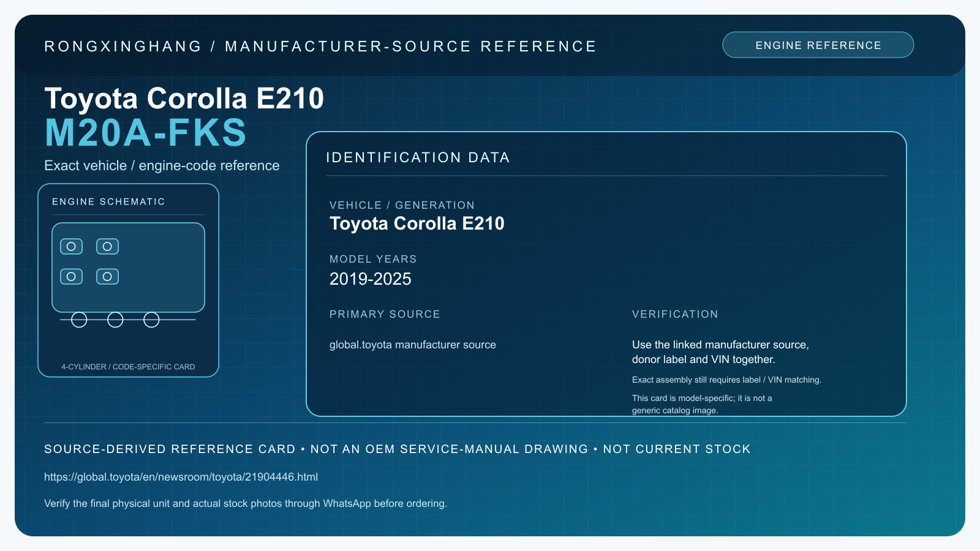980x551 pixels.
Task: Click the ENGINE SCHEMATIC panel label
Action: [108, 201]
